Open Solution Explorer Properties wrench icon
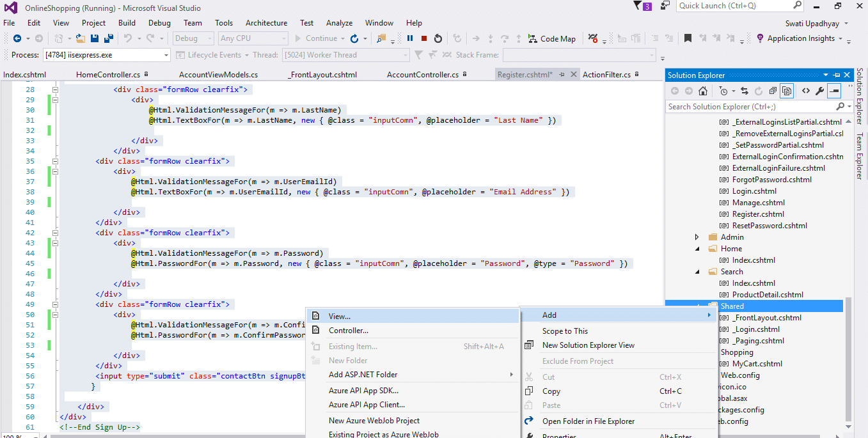Image resolution: width=868 pixels, height=438 pixels. click(x=819, y=90)
